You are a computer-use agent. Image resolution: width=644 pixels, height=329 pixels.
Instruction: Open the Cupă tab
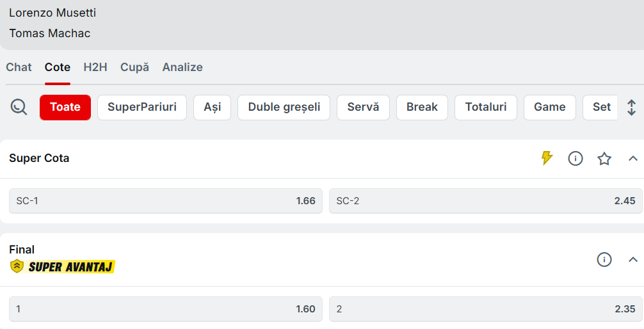click(134, 67)
